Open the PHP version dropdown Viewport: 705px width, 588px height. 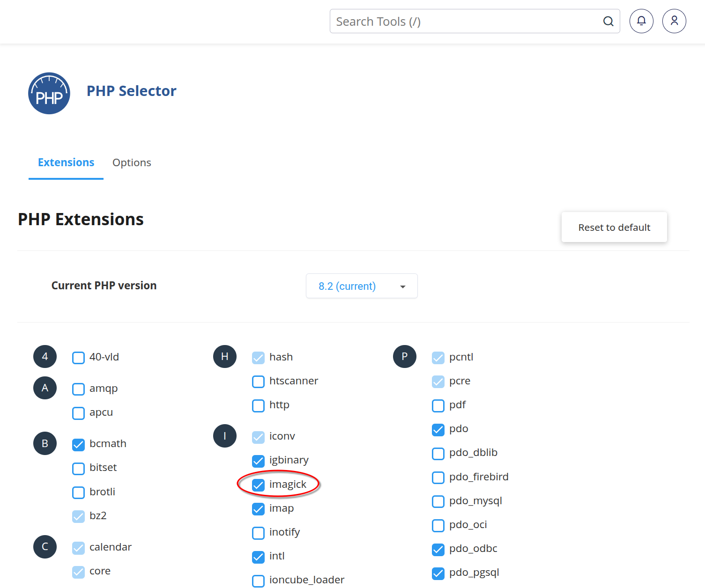pos(362,286)
